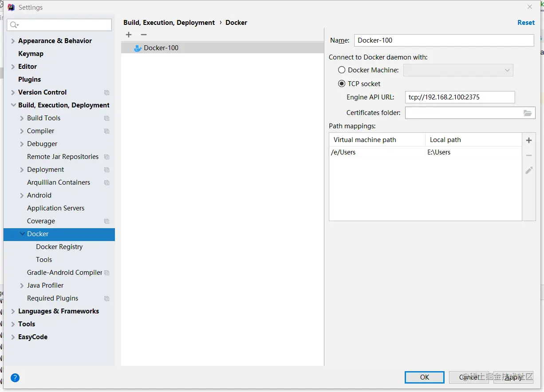
Task: Expand the EasyCode section
Action: click(x=13, y=337)
